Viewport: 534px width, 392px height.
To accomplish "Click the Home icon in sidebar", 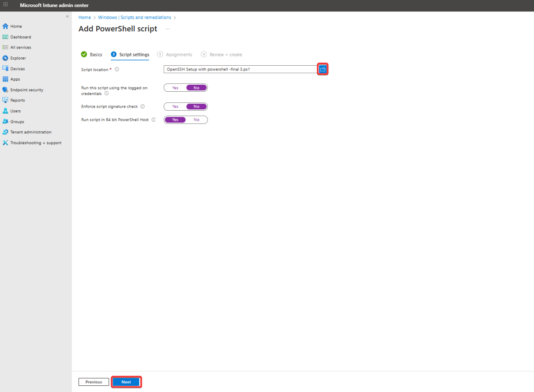I will click(5, 26).
